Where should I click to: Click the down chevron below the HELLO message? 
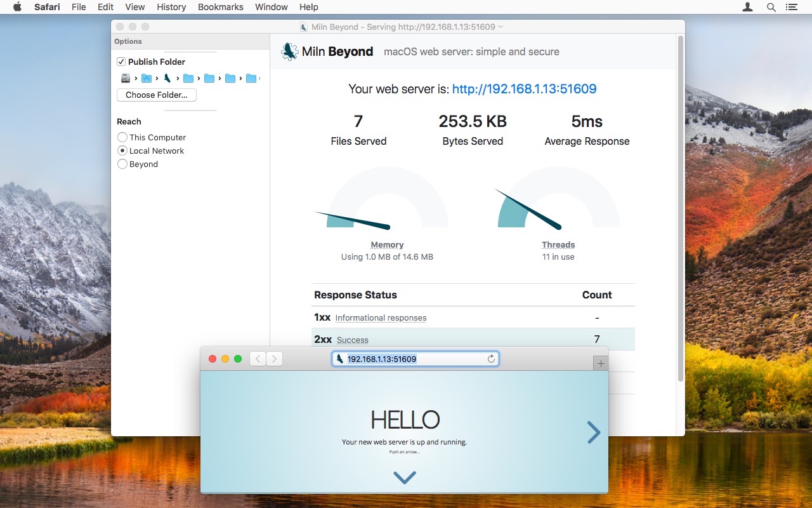[404, 477]
